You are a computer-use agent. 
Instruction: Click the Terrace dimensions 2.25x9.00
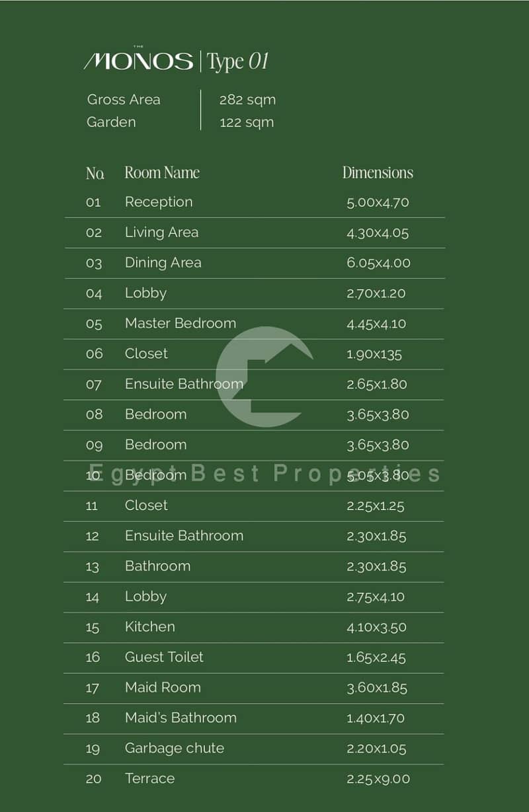378,779
